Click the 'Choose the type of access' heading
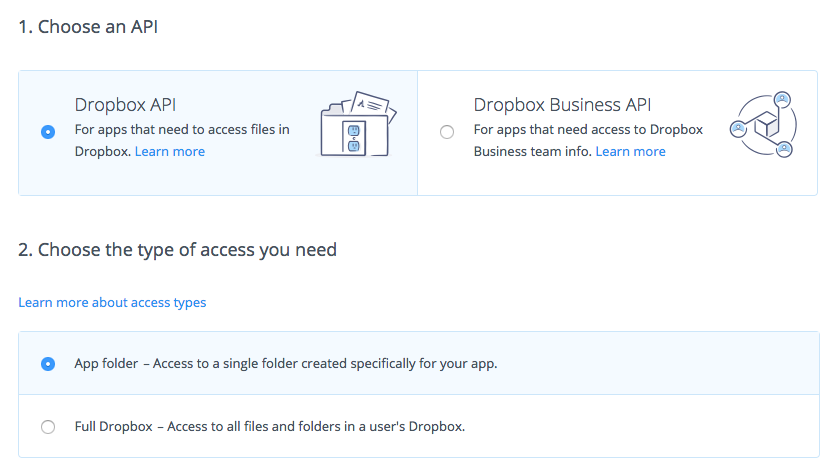 point(177,250)
